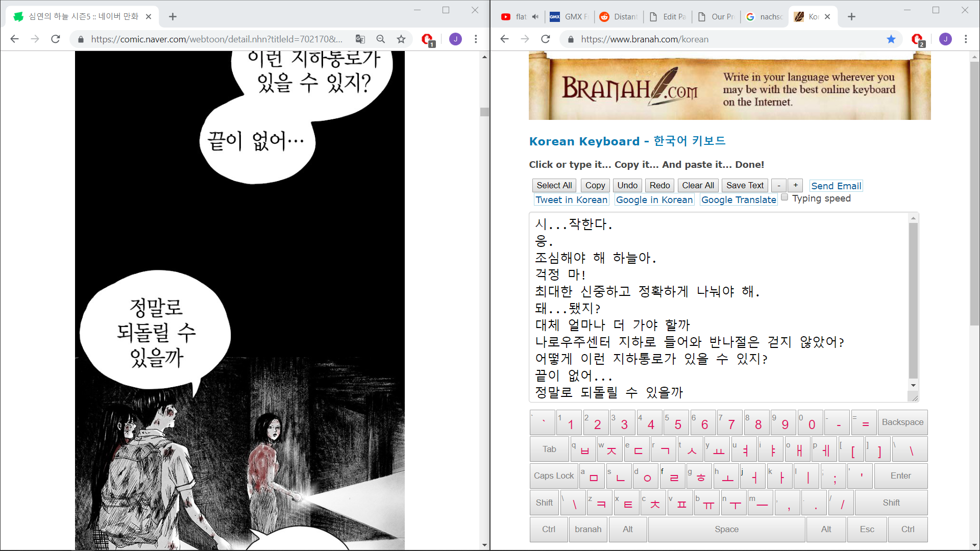Toggle the Caps Lock virtual key
Viewport: 980px width, 551px height.
pos(554,476)
